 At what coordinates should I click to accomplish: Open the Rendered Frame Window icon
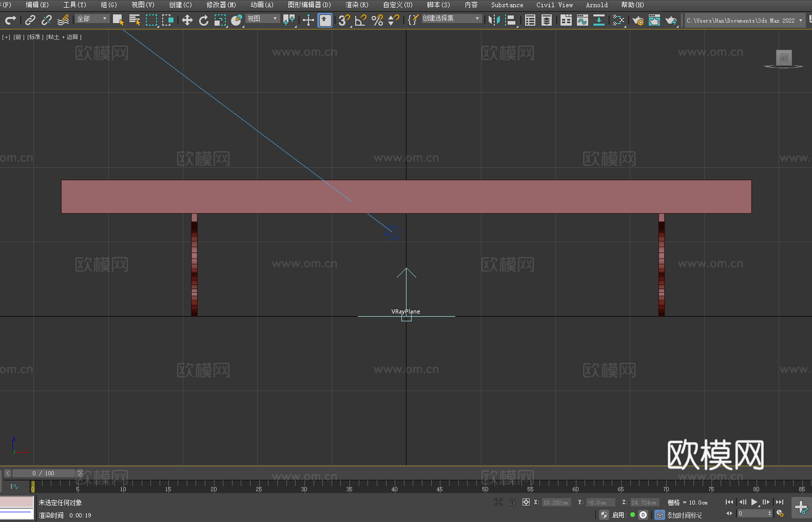654,20
